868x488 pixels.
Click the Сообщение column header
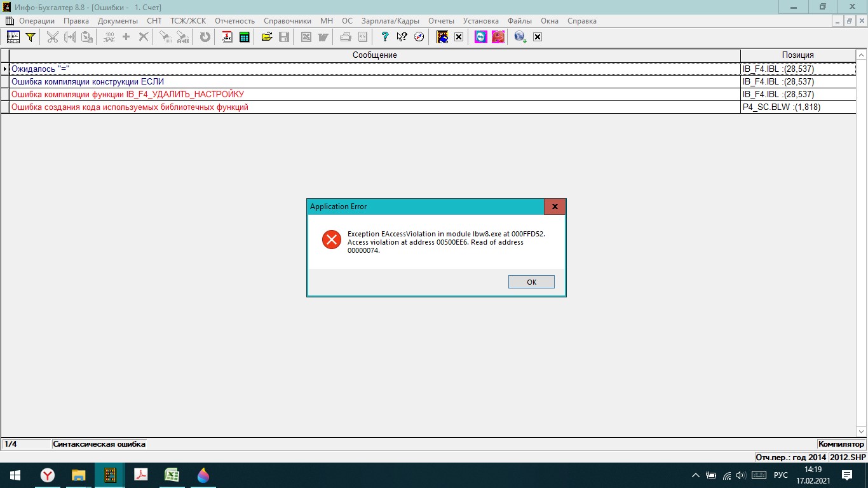click(375, 55)
